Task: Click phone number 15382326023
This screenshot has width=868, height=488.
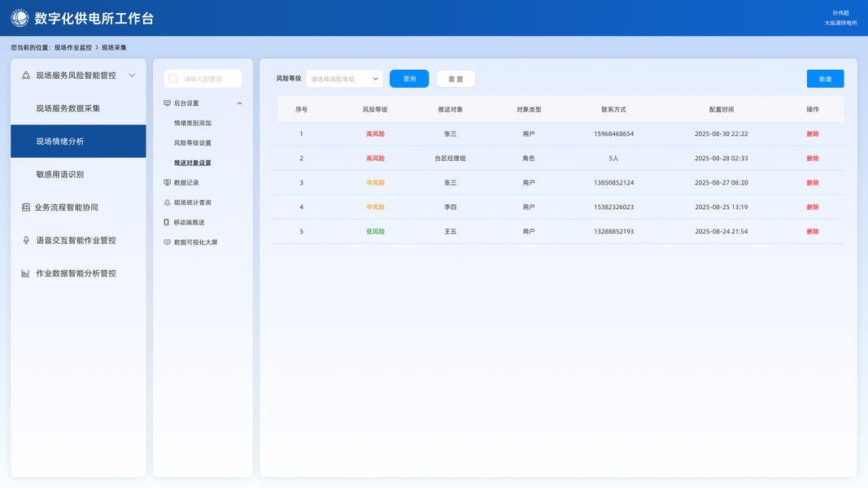Action: (614, 207)
